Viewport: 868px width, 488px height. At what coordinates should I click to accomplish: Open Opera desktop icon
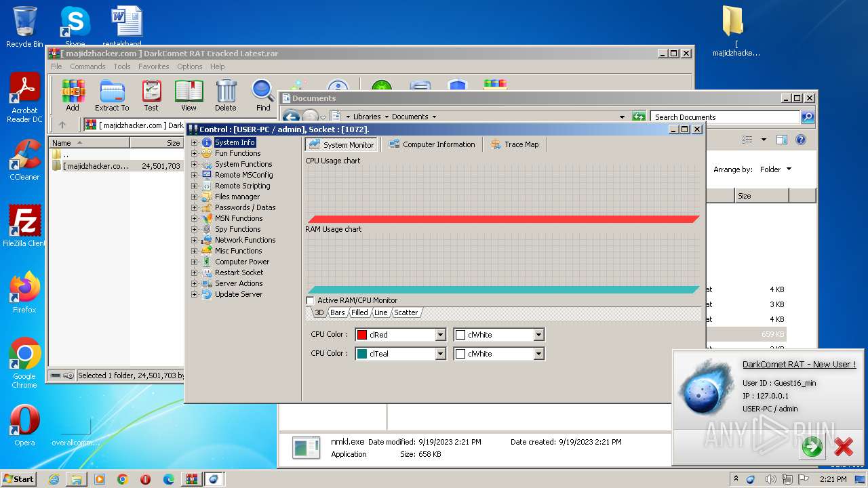tap(24, 426)
